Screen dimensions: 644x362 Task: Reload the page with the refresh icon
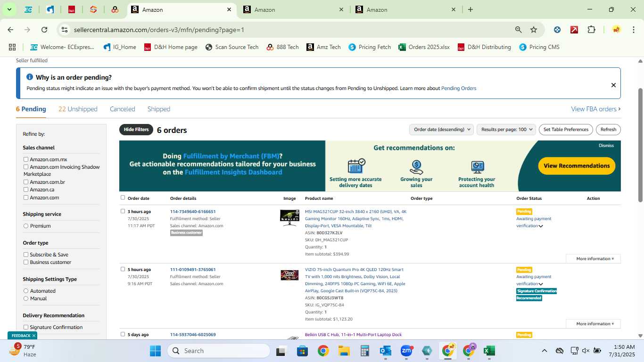pyautogui.click(x=44, y=30)
